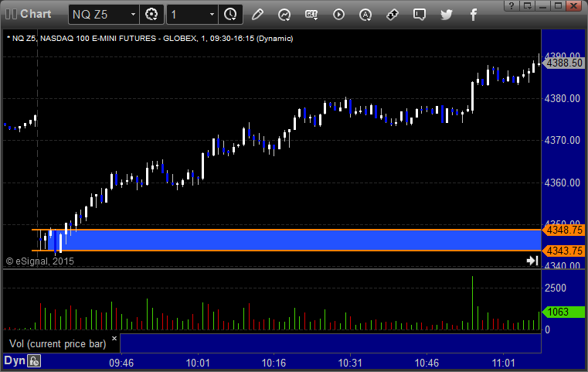
Task: Click the Chart title text
Action: pyautogui.click(x=36, y=14)
